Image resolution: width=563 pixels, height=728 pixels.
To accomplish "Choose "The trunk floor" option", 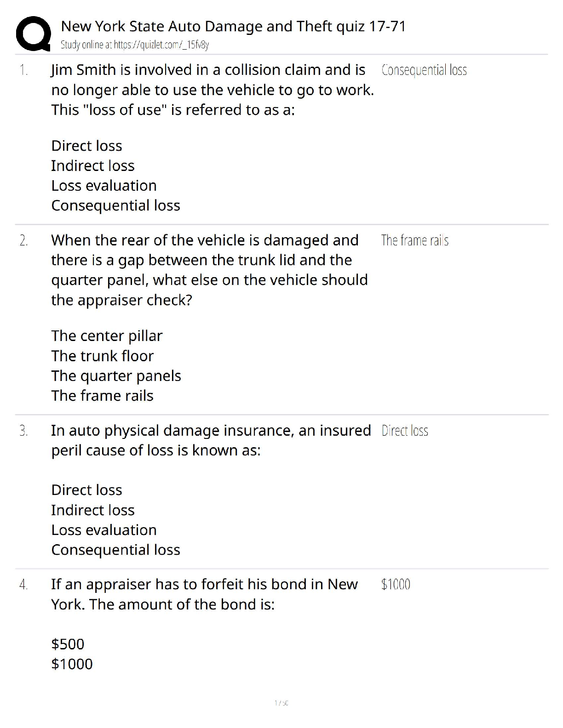I will [x=102, y=356].
